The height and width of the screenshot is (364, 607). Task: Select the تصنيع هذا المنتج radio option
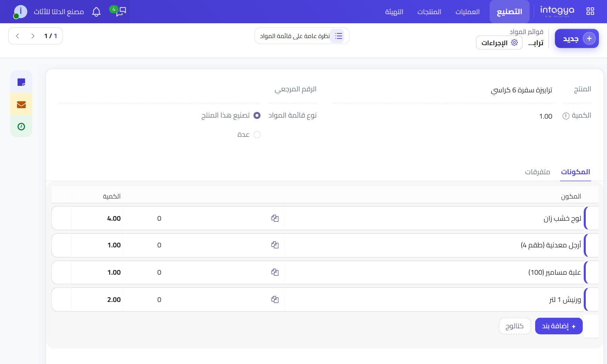tap(257, 116)
